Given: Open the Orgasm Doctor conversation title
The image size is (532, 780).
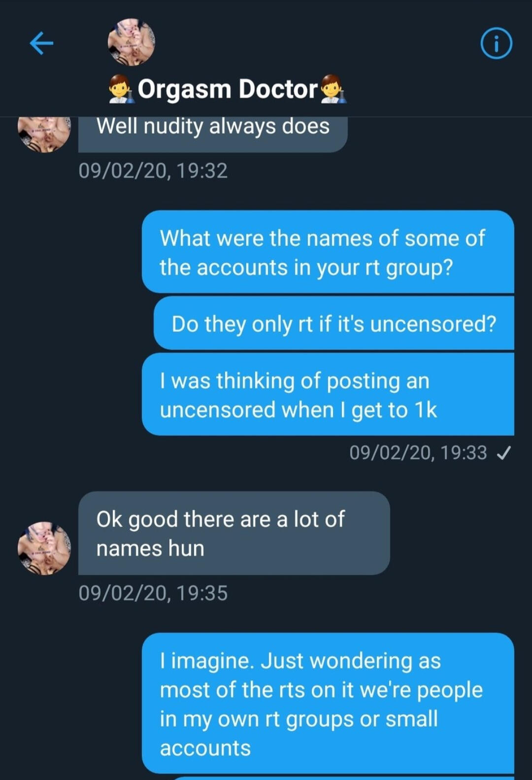Looking at the screenshot, I should [x=227, y=89].
